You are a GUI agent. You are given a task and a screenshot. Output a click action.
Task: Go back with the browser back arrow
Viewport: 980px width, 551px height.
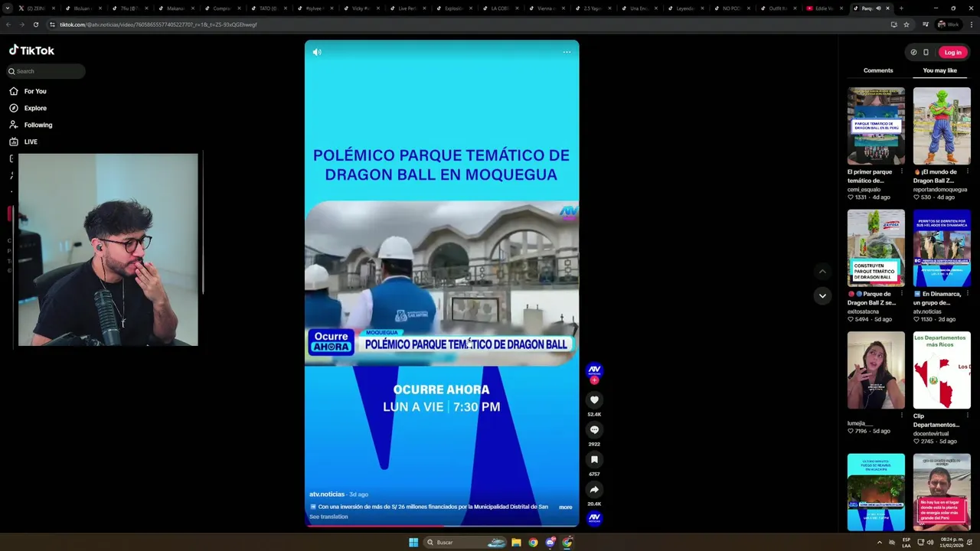(8, 24)
